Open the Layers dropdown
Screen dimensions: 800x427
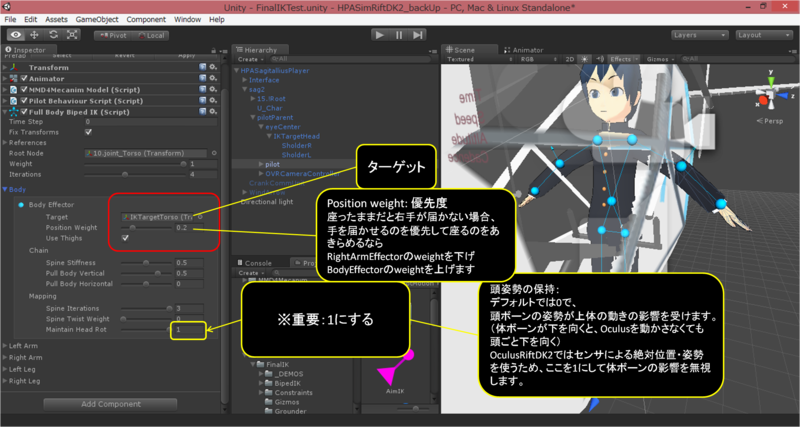(x=699, y=35)
